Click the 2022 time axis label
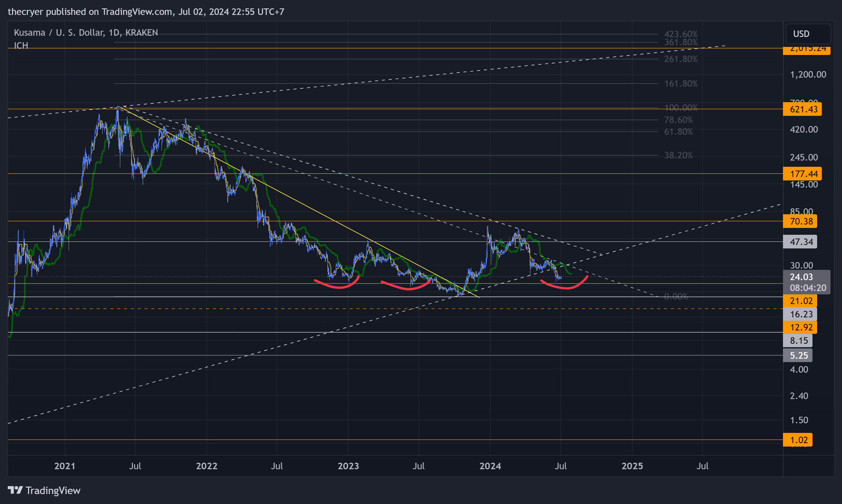 click(207, 465)
